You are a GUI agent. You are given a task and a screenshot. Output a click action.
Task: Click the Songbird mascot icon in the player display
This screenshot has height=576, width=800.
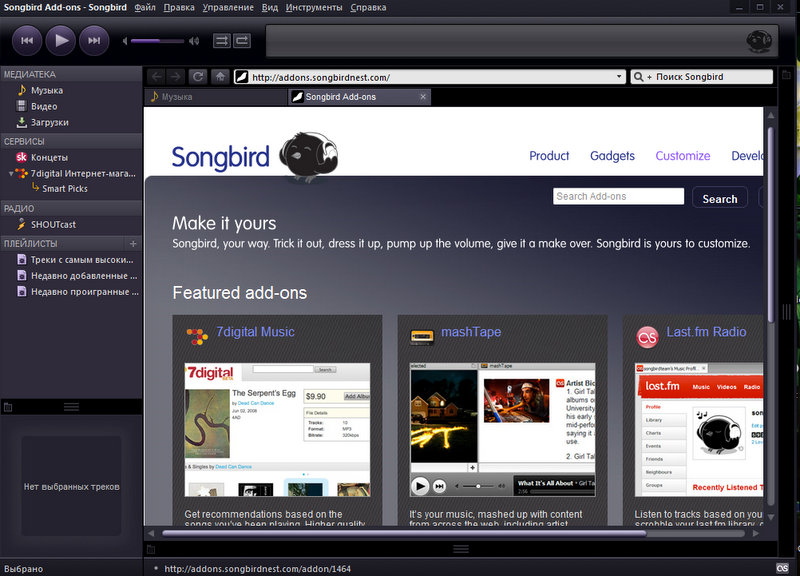759,41
